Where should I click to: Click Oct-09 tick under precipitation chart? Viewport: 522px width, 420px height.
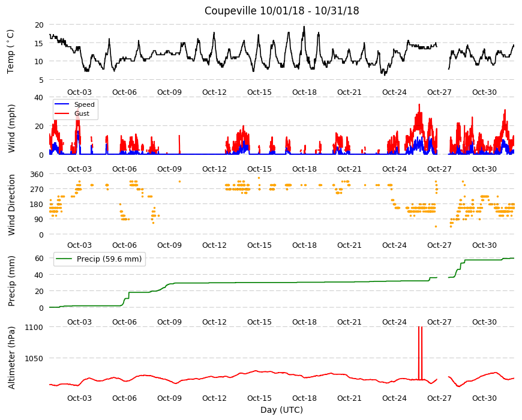(x=169, y=322)
